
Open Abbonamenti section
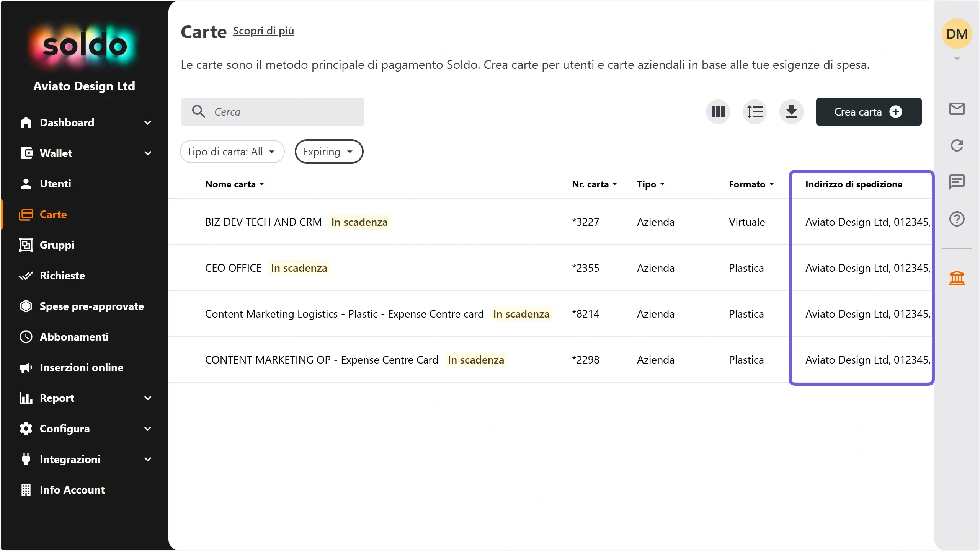click(74, 337)
